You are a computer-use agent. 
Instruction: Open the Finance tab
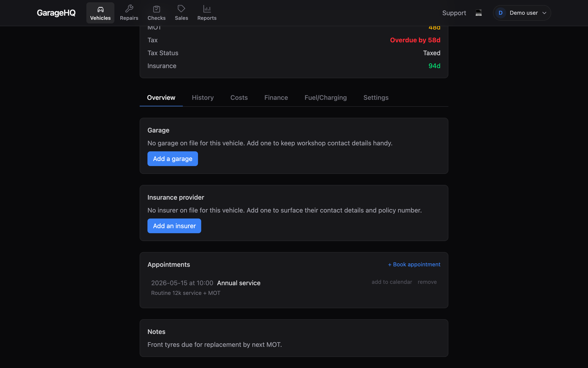pos(276,98)
